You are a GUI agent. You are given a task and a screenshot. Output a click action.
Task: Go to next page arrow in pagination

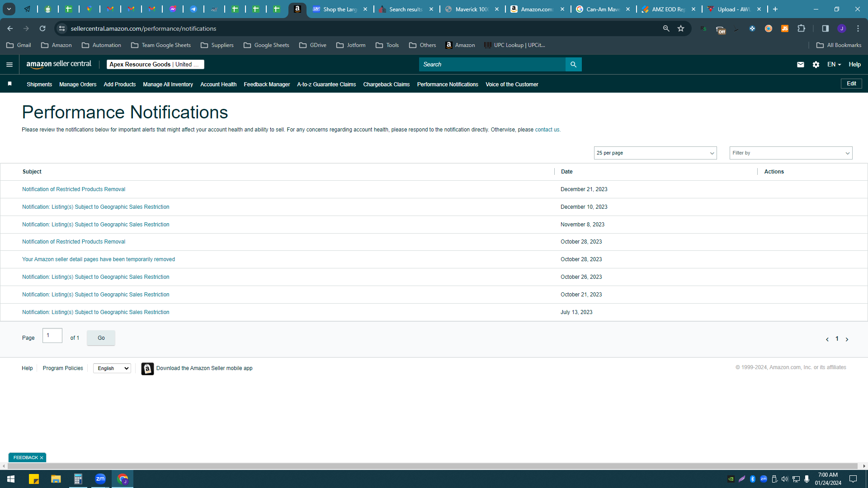click(x=847, y=339)
